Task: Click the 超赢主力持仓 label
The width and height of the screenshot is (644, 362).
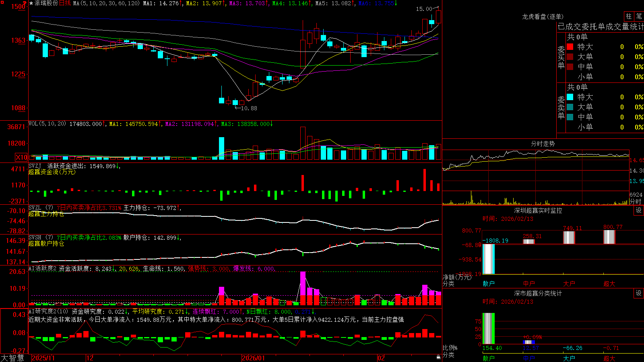Action: coord(46,214)
